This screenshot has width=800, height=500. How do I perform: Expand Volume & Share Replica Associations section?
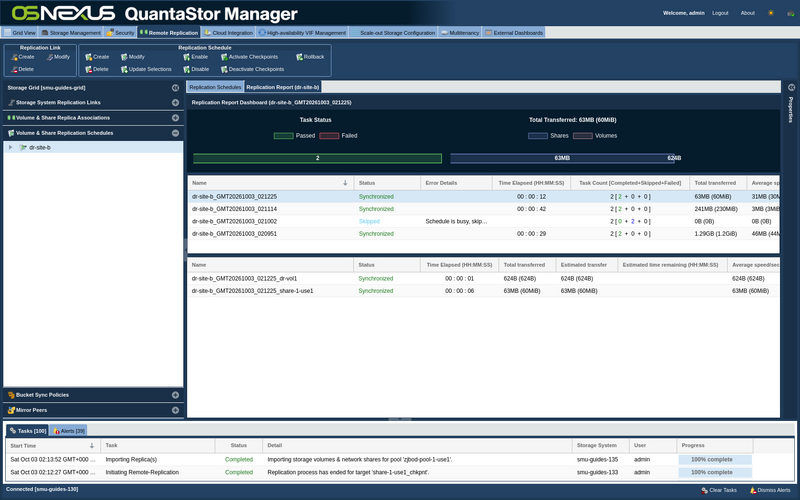(176, 118)
